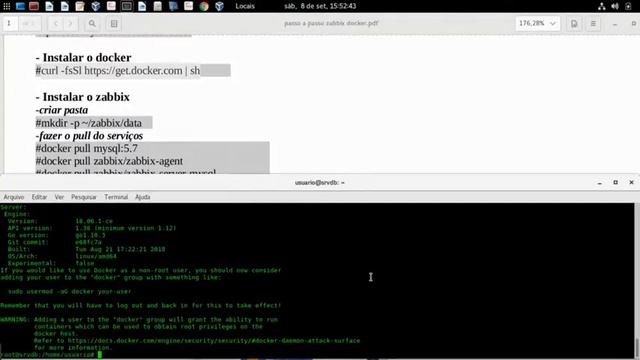Open the Editar menu in the terminal
The height and width of the screenshot is (360, 640).
[x=39, y=197]
